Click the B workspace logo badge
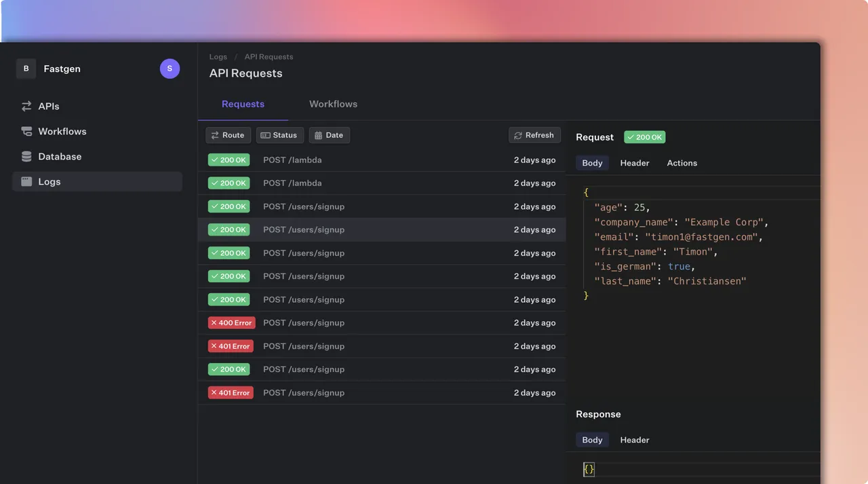The width and height of the screenshot is (868, 484). pyautogui.click(x=26, y=69)
